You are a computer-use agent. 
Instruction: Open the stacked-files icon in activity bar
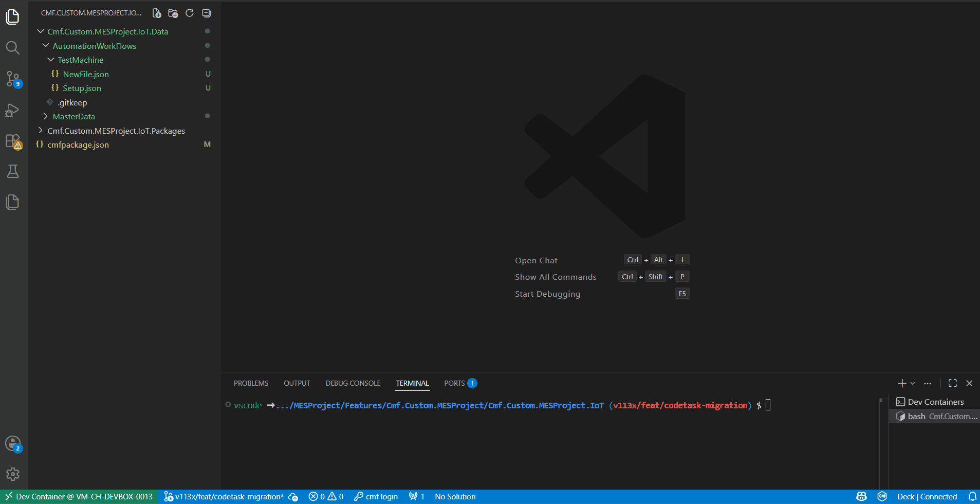click(13, 202)
